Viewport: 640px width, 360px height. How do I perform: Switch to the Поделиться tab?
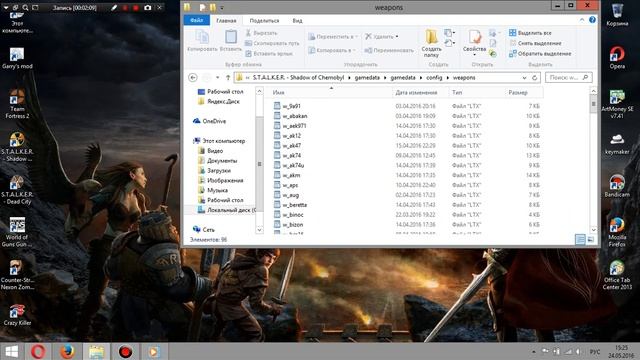coord(264,20)
